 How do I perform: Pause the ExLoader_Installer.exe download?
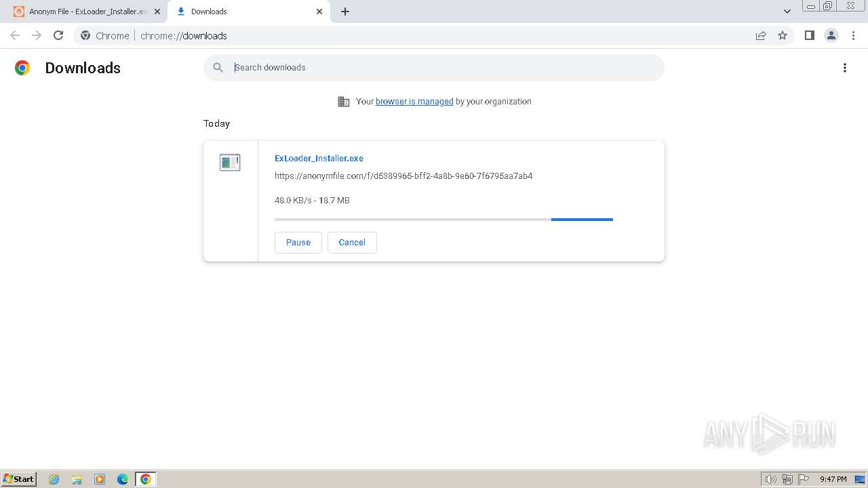tap(298, 243)
